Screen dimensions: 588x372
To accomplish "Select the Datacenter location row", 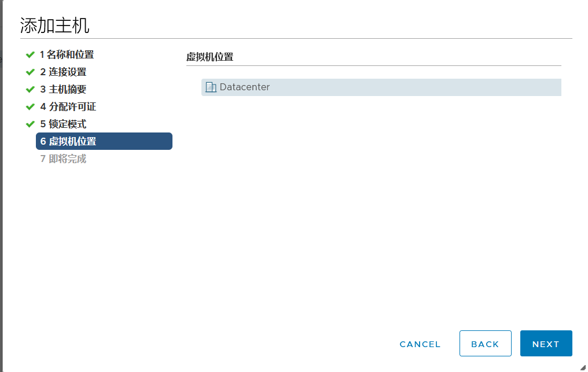I will [381, 87].
